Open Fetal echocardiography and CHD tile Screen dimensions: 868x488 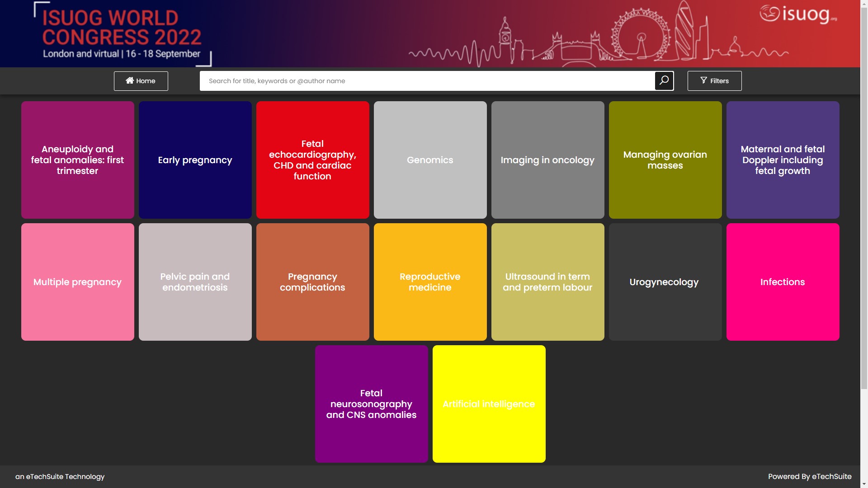point(313,160)
